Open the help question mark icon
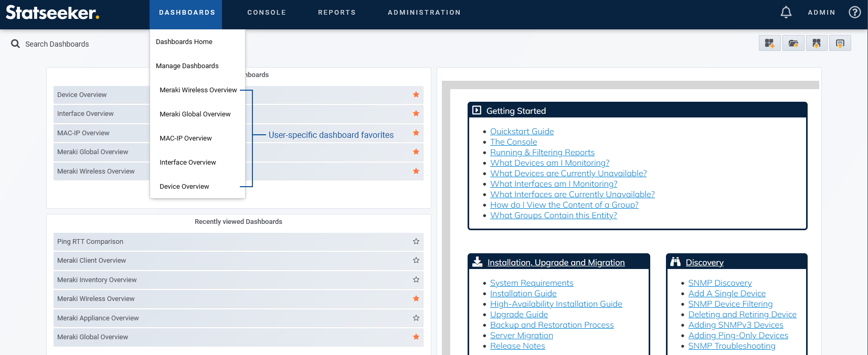Image resolution: width=868 pixels, height=355 pixels. [x=854, y=12]
